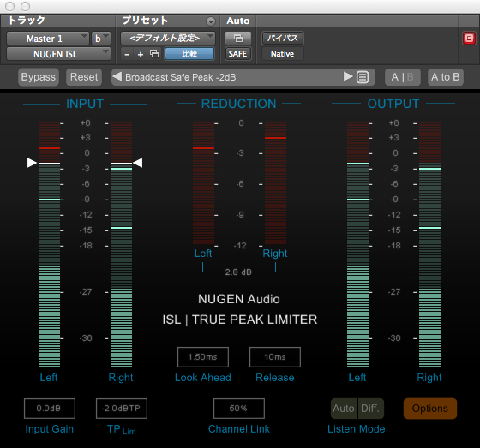Open the Master 1 track selector
The image size is (480, 448).
tap(48, 39)
